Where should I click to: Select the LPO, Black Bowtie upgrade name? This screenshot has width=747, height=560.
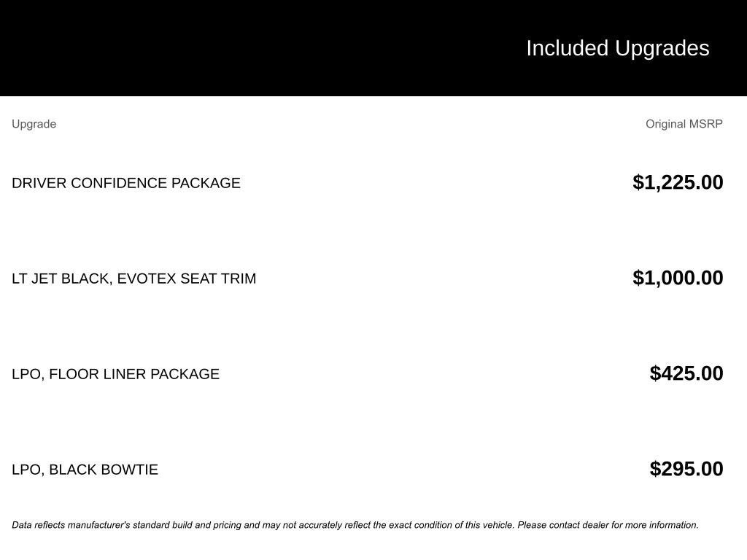point(85,470)
